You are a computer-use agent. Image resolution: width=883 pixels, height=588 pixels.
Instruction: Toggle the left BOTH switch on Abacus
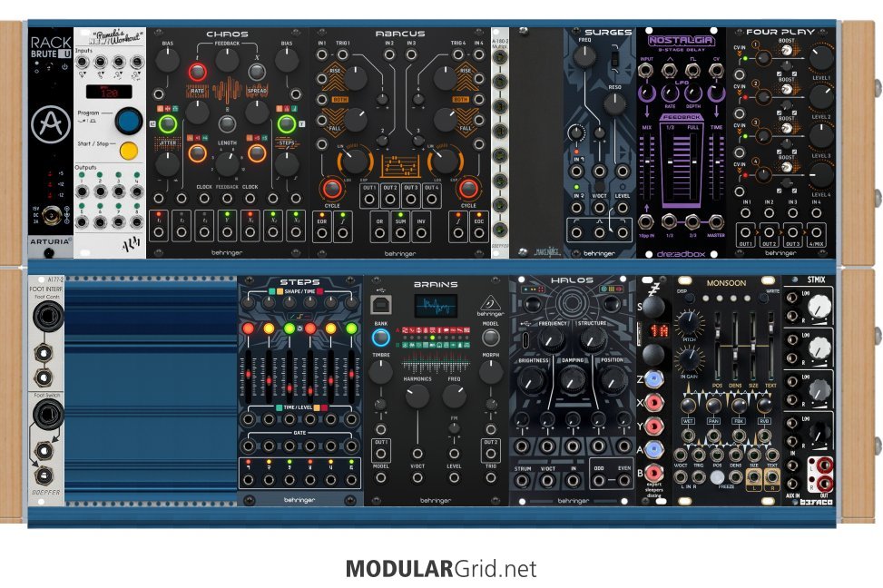coord(339,100)
